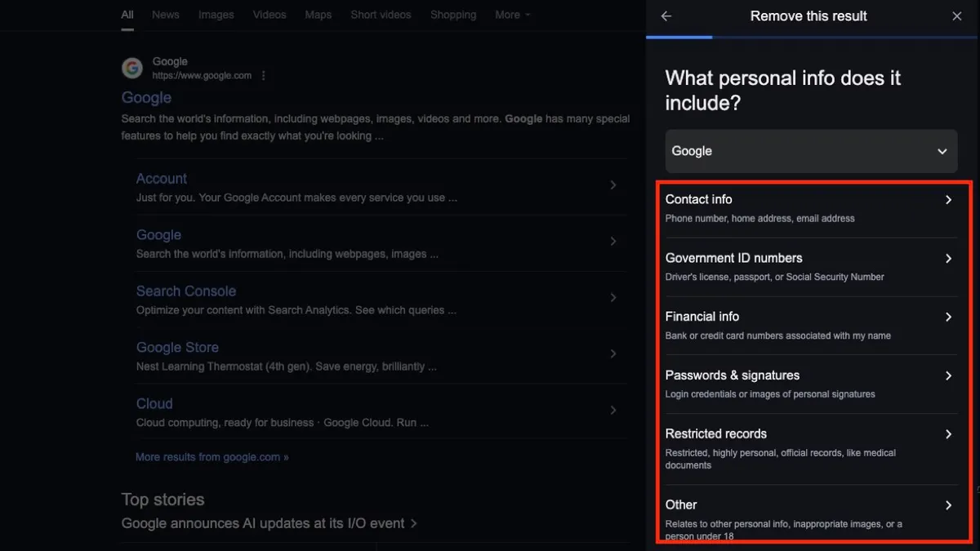Pick the Financial info option

pos(811,326)
